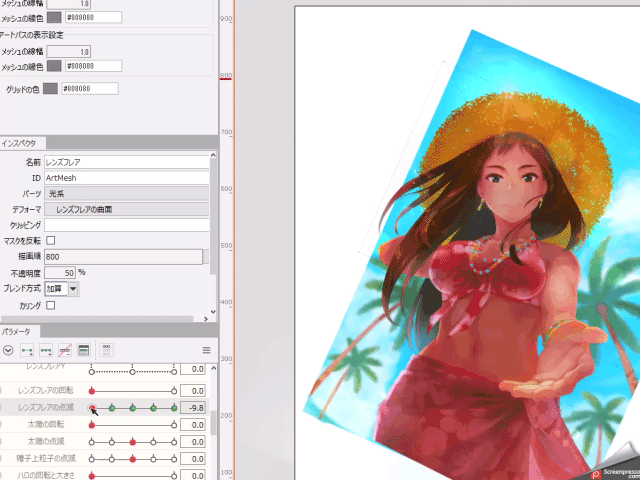Click the 不透明度 field showing 50
This screenshot has height=480, width=640.
coord(60,273)
